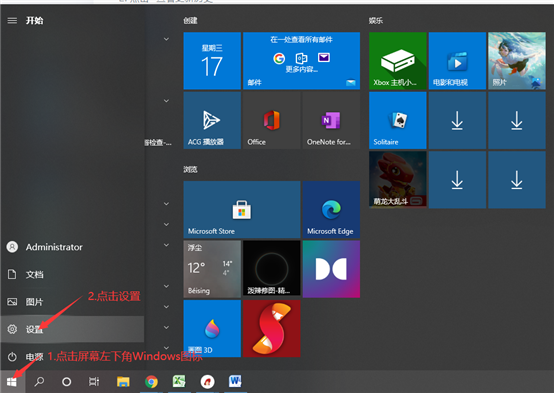Click the Administrator account icon
The width and height of the screenshot is (554, 393).
tap(12, 247)
